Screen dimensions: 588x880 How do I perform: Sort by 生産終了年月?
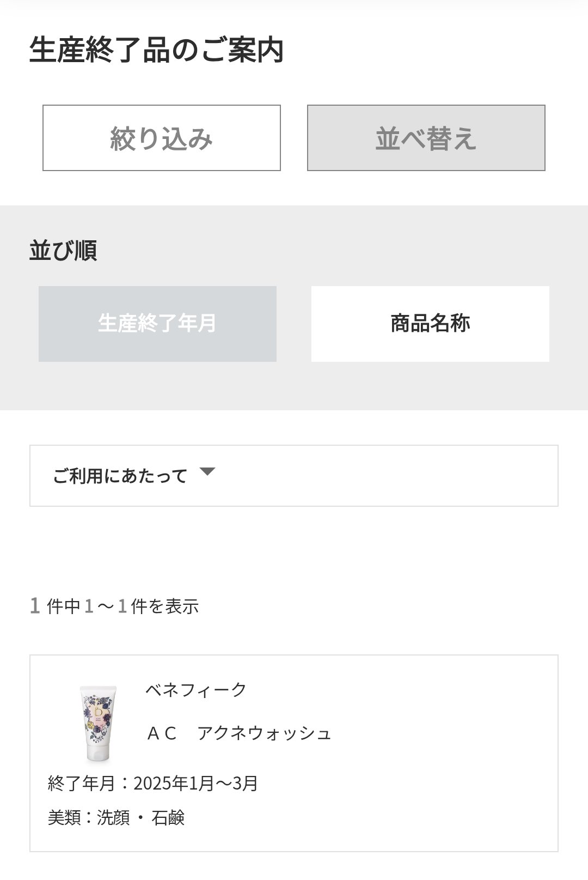click(157, 324)
